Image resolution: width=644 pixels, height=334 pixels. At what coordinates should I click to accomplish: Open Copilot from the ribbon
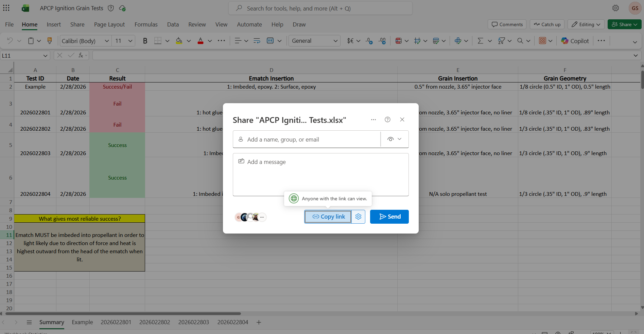pyautogui.click(x=575, y=41)
